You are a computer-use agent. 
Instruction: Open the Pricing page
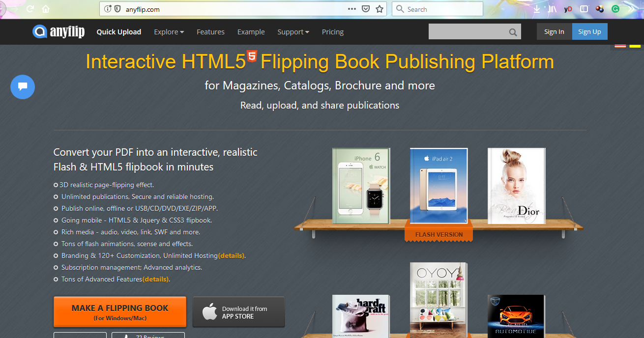333,32
